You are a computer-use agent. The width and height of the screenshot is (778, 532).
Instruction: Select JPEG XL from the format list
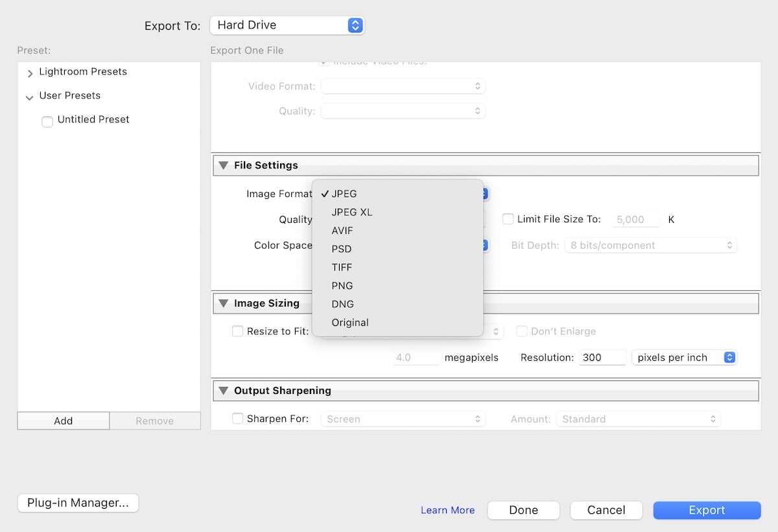(352, 212)
